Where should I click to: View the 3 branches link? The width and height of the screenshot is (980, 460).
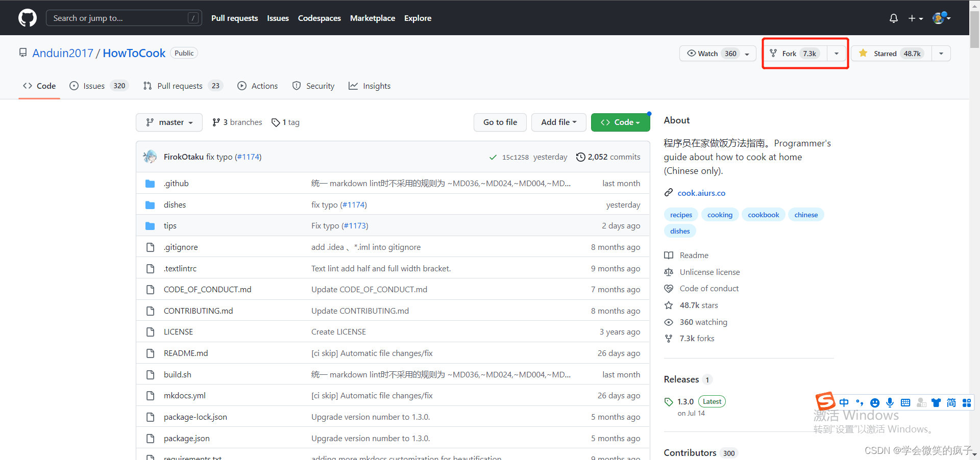(237, 122)
